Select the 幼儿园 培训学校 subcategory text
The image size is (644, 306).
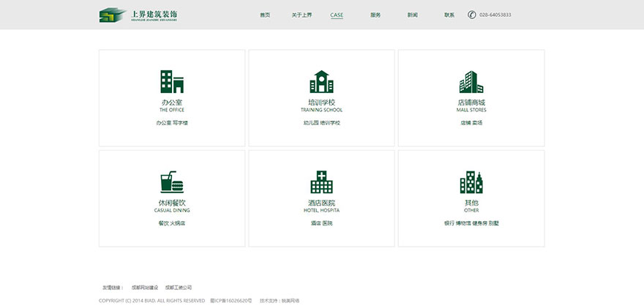coord(321,123)
